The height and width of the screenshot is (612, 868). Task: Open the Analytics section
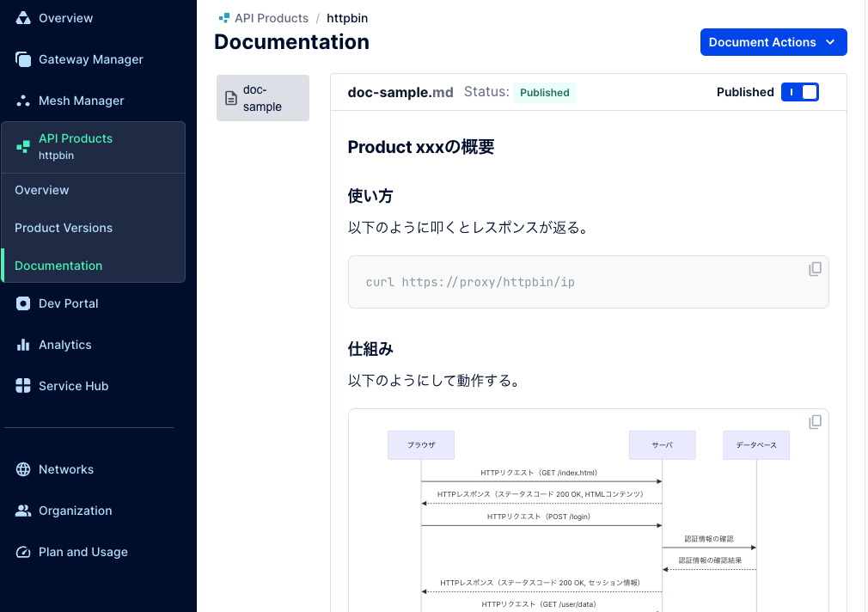[x=64, y=345]
